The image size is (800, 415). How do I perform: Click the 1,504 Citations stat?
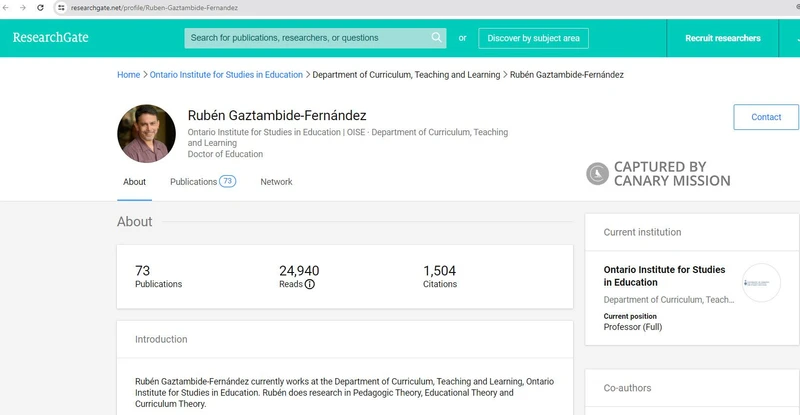[x=439, y=276]
